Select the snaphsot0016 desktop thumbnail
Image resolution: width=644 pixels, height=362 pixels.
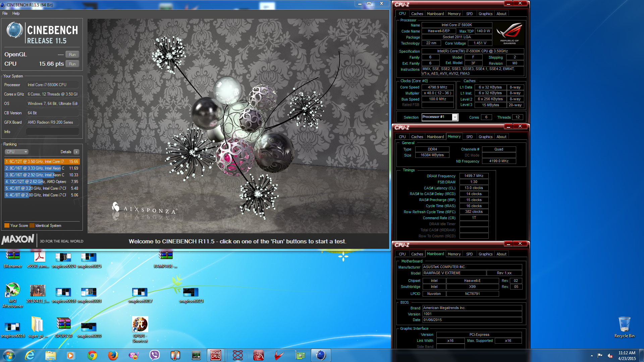[12, 330]
